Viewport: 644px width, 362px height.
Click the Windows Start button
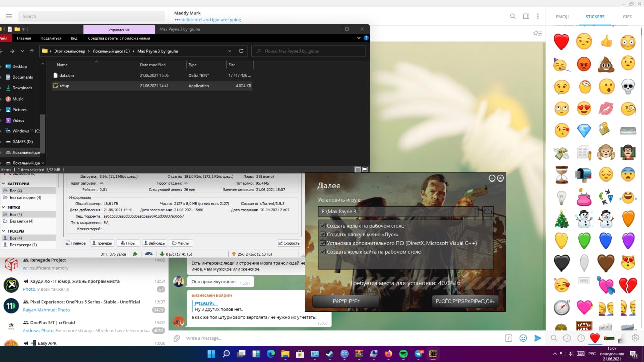click(x=211, y=354)
